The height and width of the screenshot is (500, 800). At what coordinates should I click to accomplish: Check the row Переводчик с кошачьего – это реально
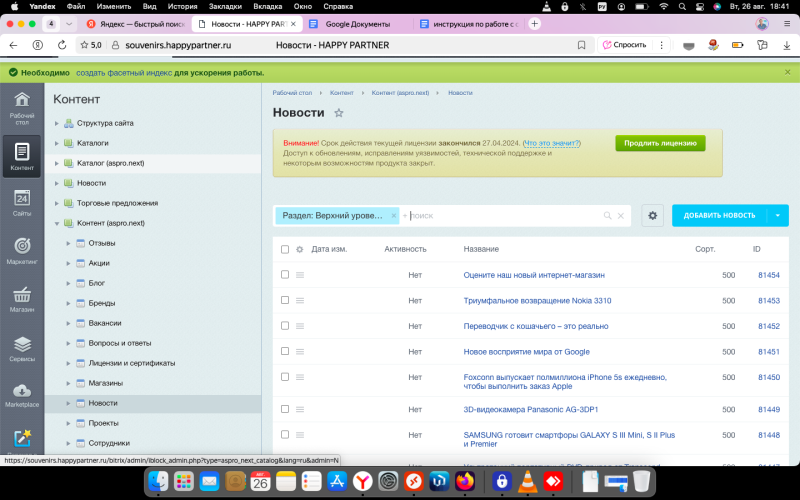pyautogui.click(x=285, y=326)
